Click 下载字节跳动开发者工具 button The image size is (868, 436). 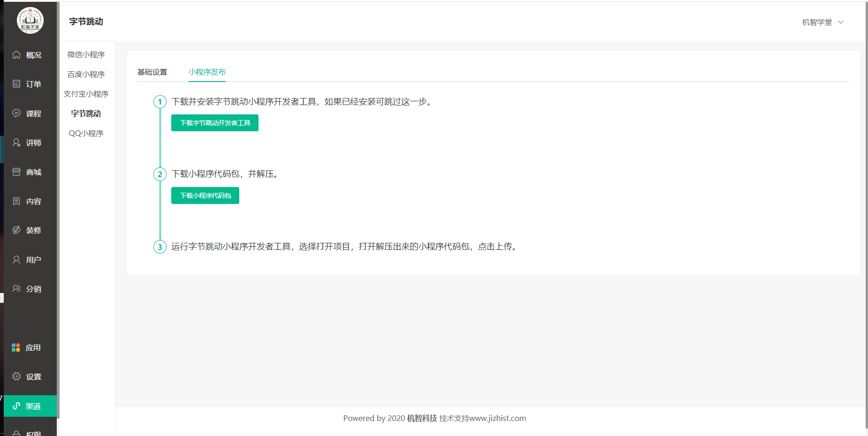pos(215,123)
